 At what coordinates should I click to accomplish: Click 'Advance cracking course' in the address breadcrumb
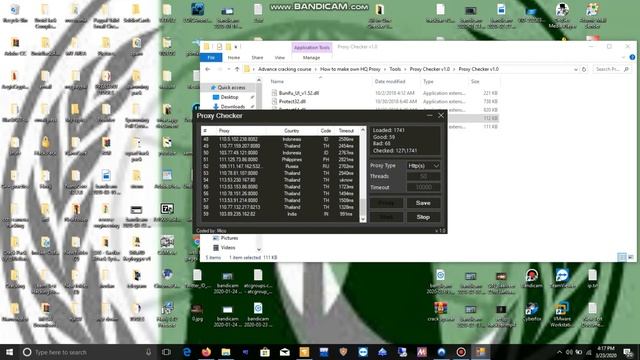click(x=284, y=69)
